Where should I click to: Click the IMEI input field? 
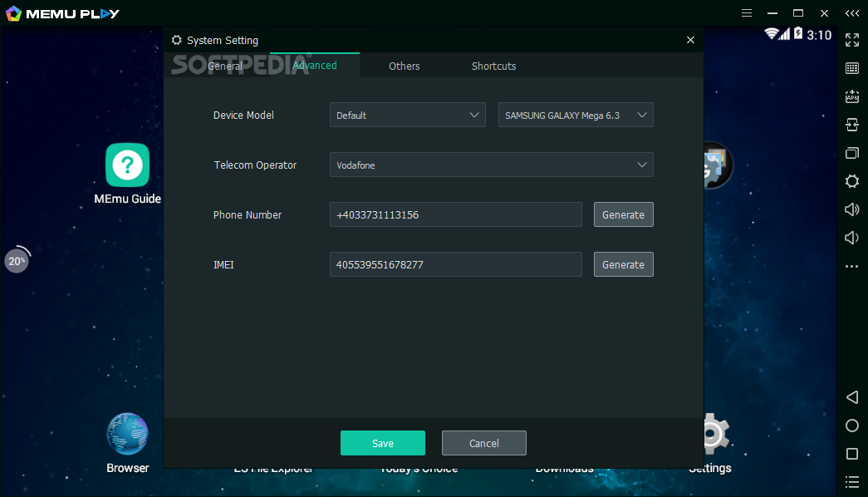[x=455, y=264]
